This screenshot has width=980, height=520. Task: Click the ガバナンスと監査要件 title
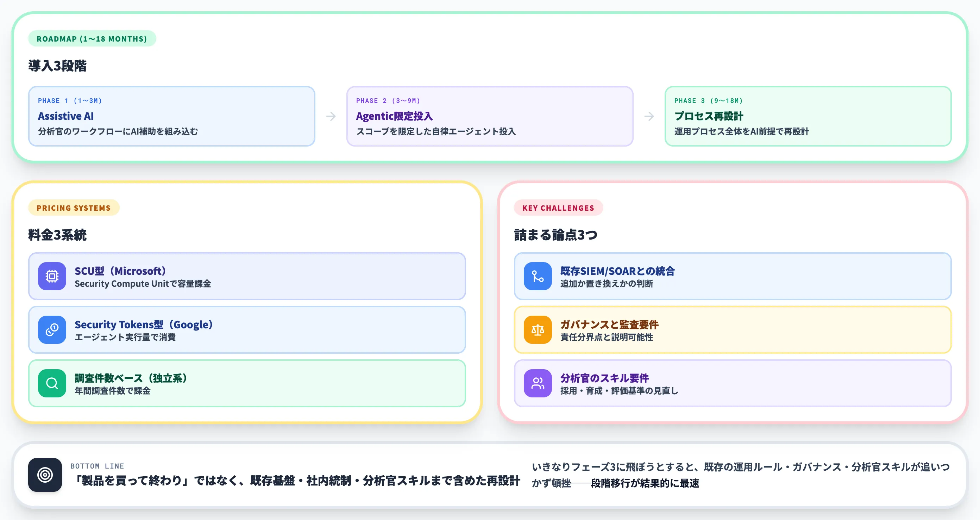tap(609, 324)
